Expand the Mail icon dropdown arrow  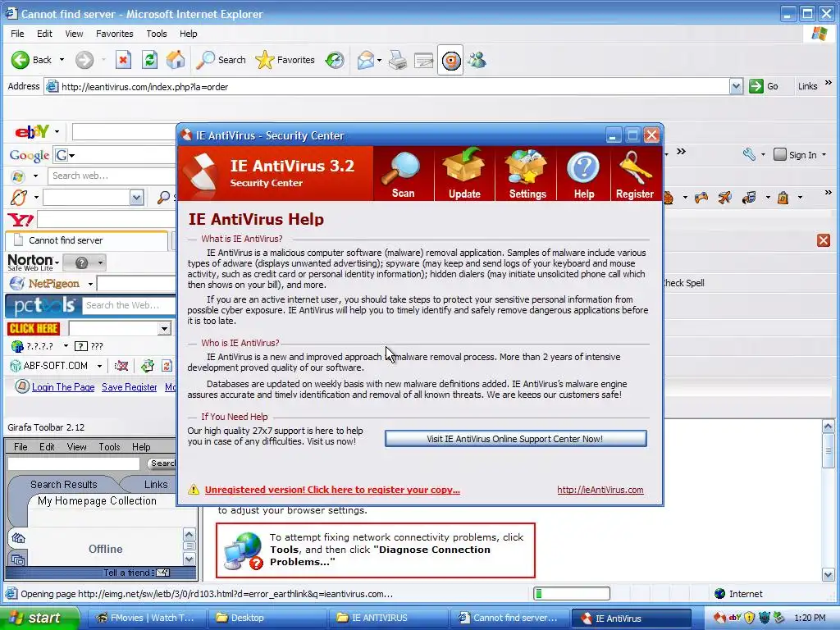(379, 61)
